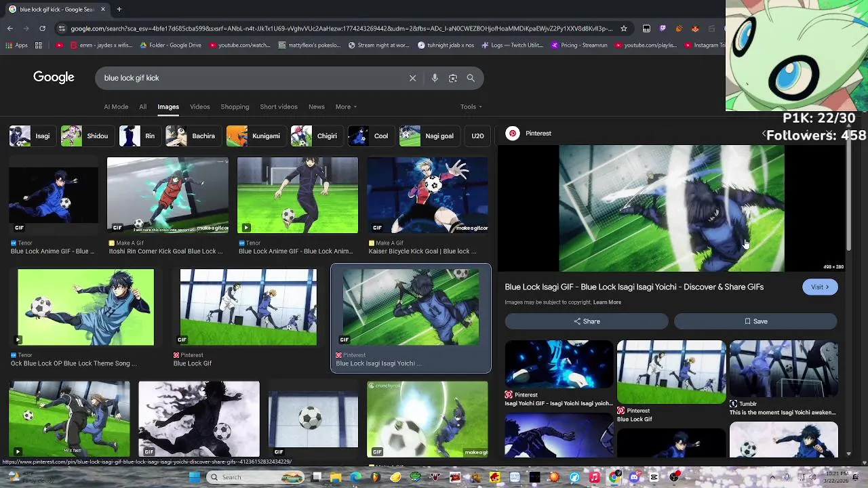Filter images by the Bachira chip

[x=193, y=136]
